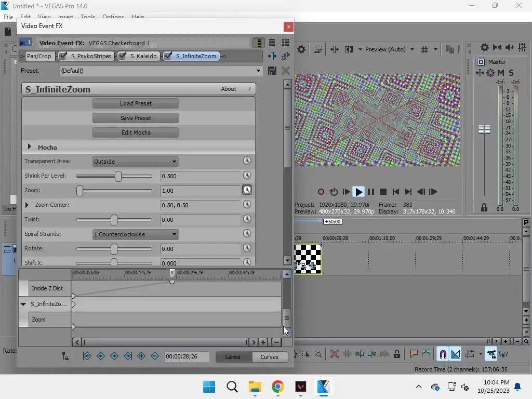Click the Remove Selected Plug-In icon

tap(286, 56)
